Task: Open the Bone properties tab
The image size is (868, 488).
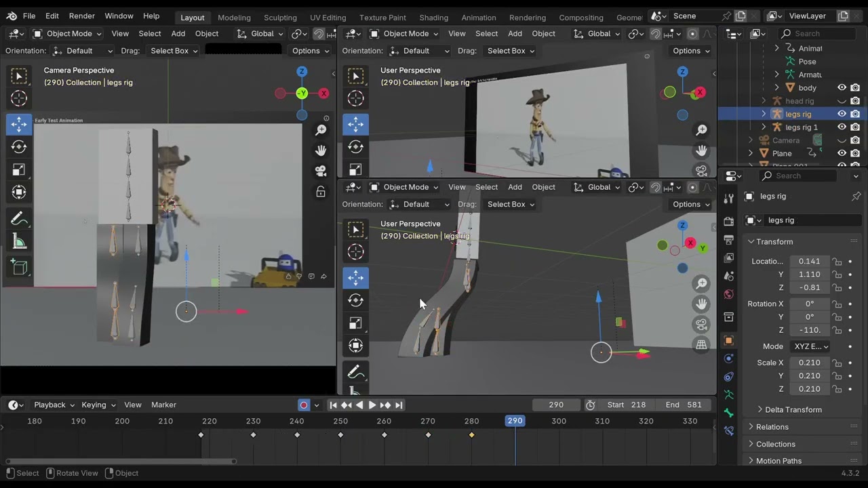Action: (x=729, y=413)
